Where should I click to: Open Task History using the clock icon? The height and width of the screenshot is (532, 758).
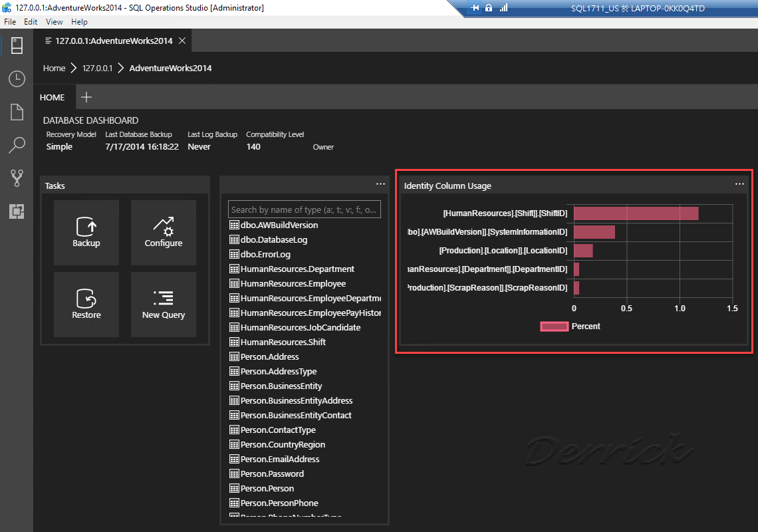(16, 78)
